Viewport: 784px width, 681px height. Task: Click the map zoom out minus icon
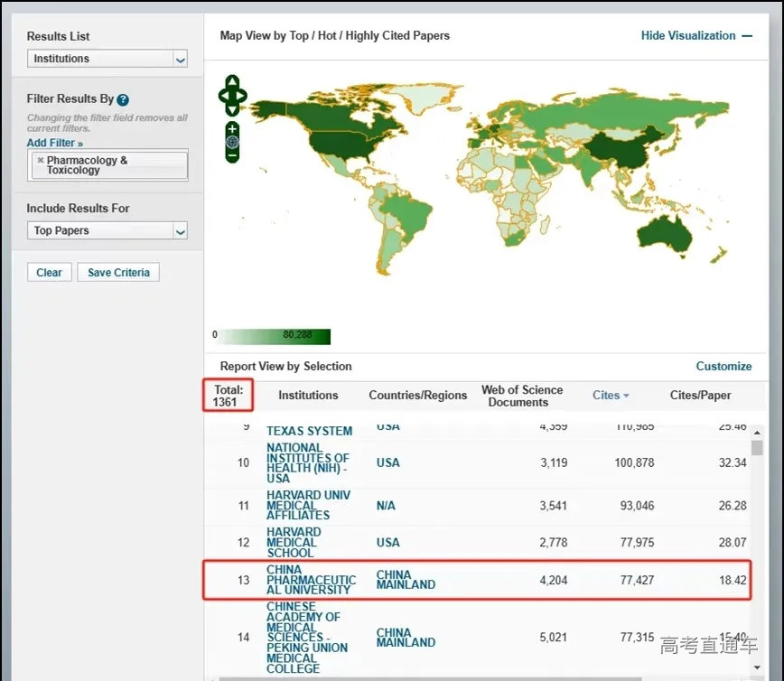tap(232, 155)
